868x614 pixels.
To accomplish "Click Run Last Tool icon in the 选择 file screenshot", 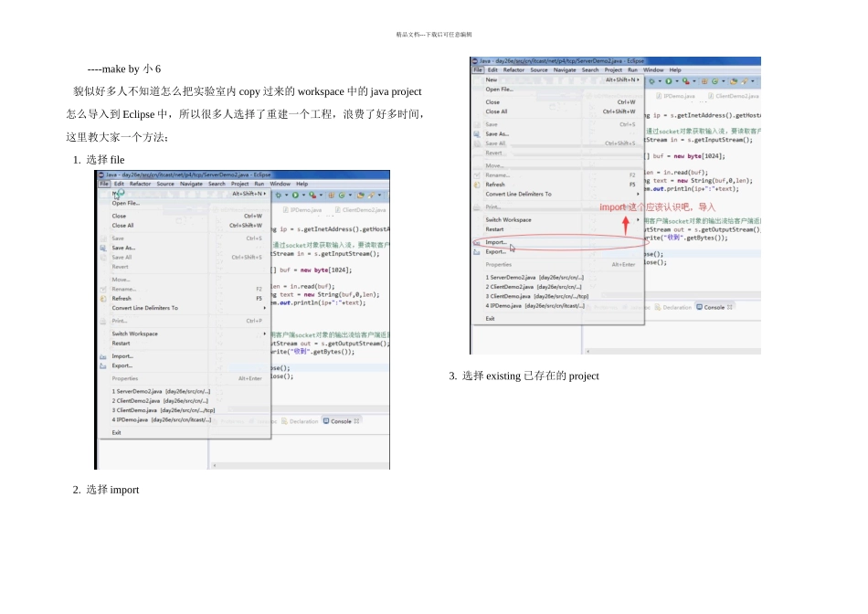I will pos(312,195).
